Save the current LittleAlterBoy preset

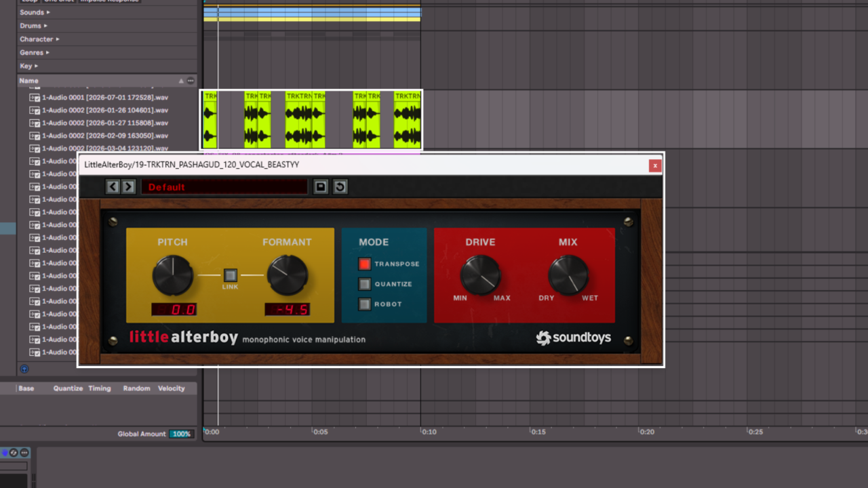[x=321, y=187]
